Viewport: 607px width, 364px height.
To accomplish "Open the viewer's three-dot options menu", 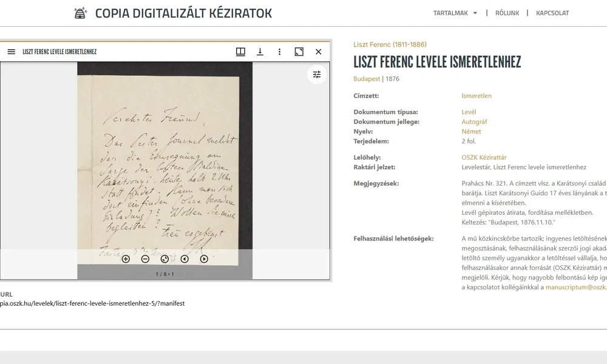I will coord(279,52).
